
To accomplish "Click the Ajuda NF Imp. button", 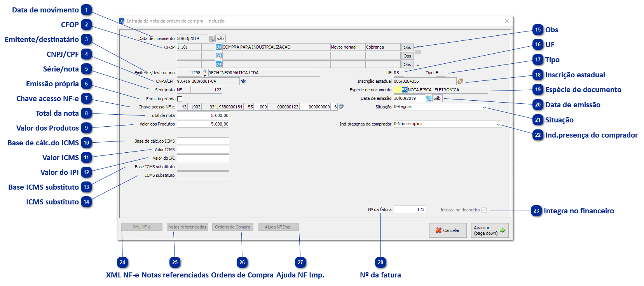I will pyautogui.click(x=278, y=227).
